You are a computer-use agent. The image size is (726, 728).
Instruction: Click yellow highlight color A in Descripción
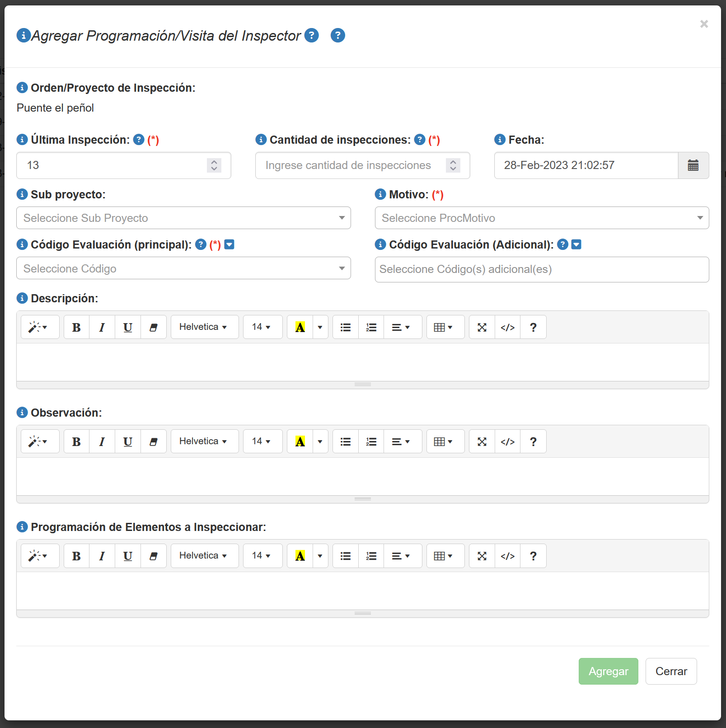coord(300,327)
